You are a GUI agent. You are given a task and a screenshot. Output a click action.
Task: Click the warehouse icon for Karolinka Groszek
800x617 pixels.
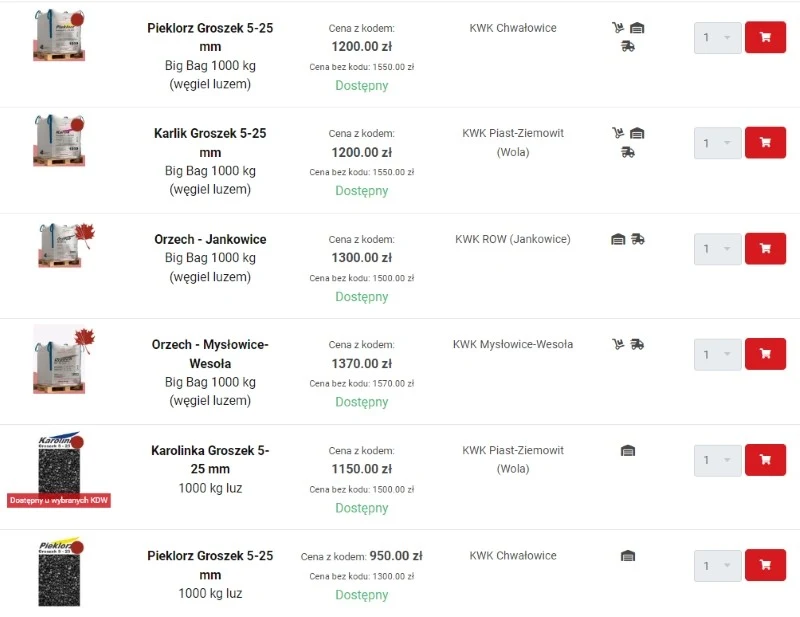pos(628,451)
